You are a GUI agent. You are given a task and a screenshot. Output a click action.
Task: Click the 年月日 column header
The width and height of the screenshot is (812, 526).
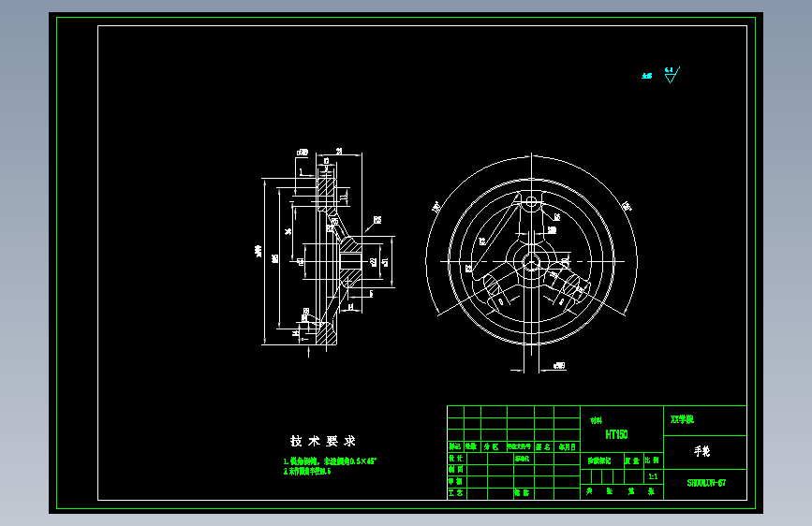click(x=567, y=446)
